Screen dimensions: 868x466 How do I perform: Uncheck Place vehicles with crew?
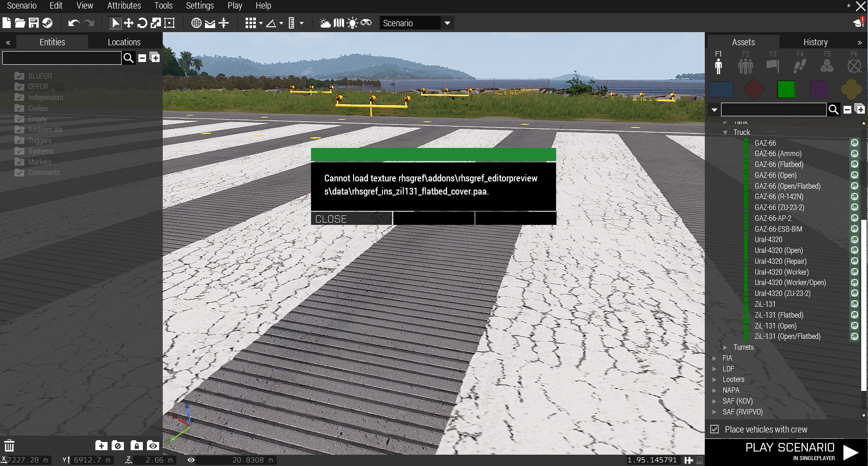pyautogui.click(x=714, y=429)
